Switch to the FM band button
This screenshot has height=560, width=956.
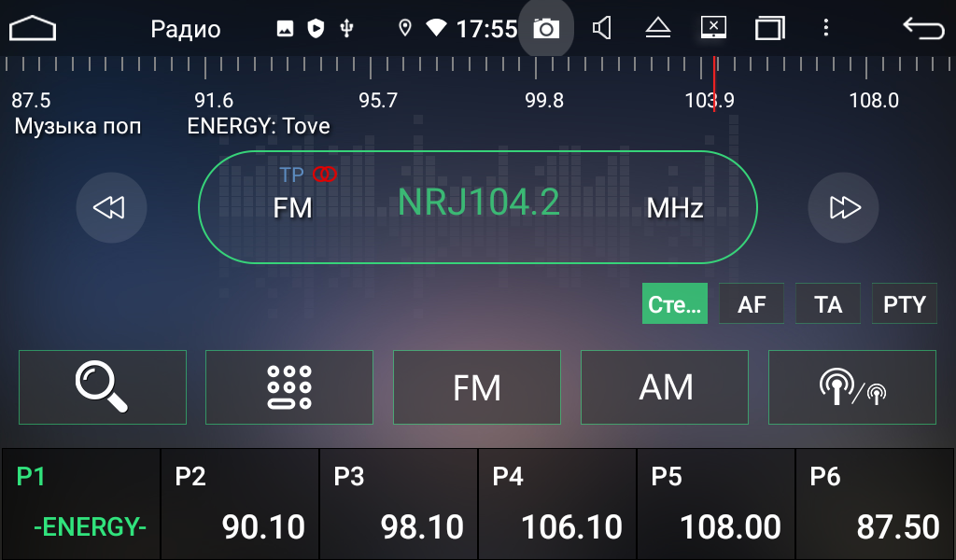[477, 387]
